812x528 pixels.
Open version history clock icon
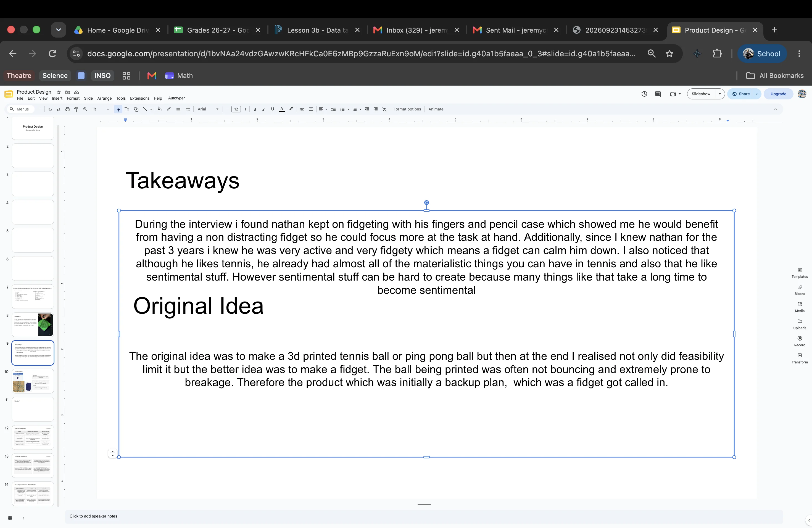[644, 94]
